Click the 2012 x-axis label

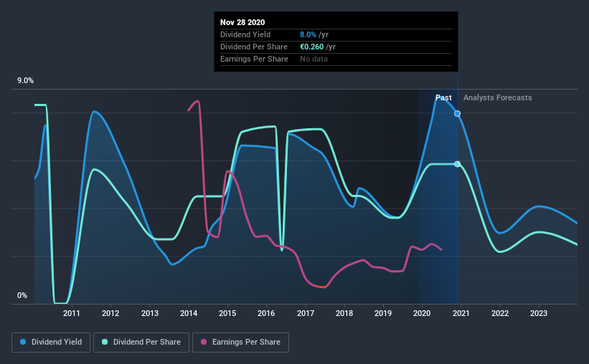[110, 313]
